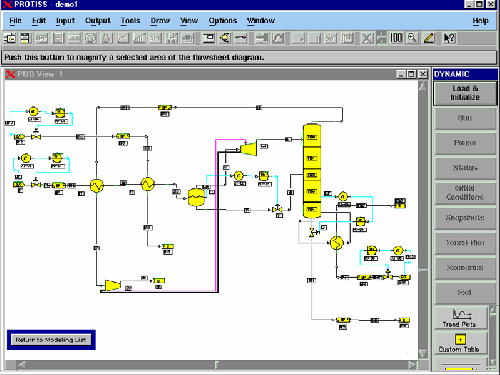Click the PFD View vertical scrollbar down arrow

pyautogui.click(x=422, y=353)
